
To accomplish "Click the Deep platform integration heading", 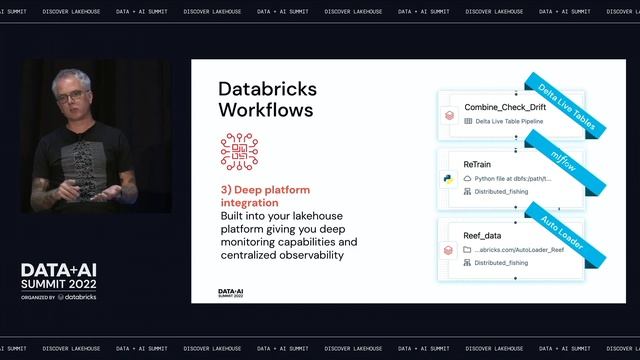I will click(265, 196).
